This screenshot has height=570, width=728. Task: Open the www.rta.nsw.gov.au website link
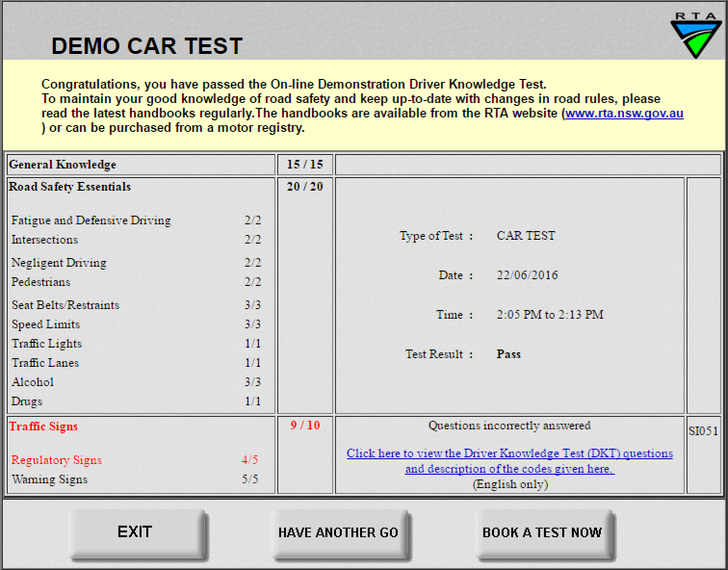624,113
